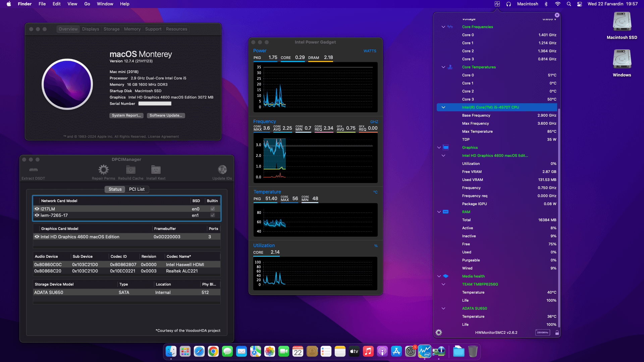Click the Max Frequency 3.600 GHz row
The width and height of the screenshot is (644, 362).
[497, 123]
